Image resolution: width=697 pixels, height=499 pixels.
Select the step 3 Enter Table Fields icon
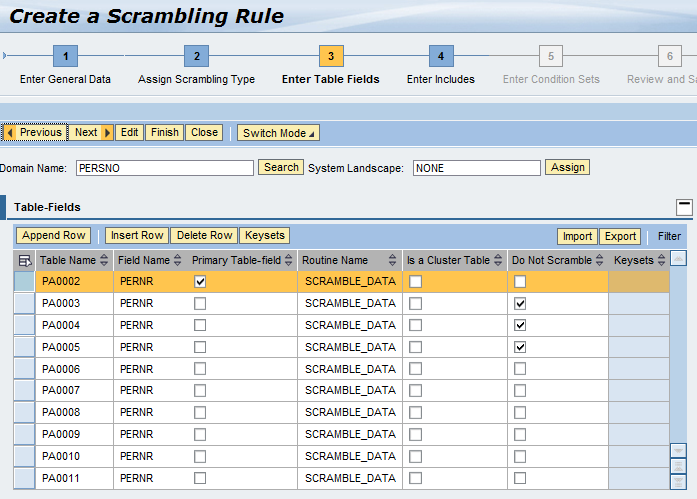pyautogui.click(x=331, y=57)
